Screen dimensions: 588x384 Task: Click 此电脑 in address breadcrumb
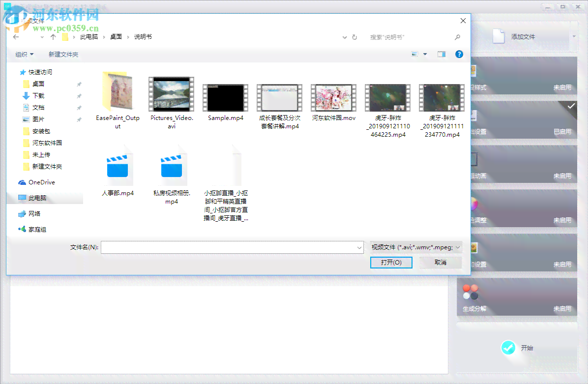[x=89, y=37]
